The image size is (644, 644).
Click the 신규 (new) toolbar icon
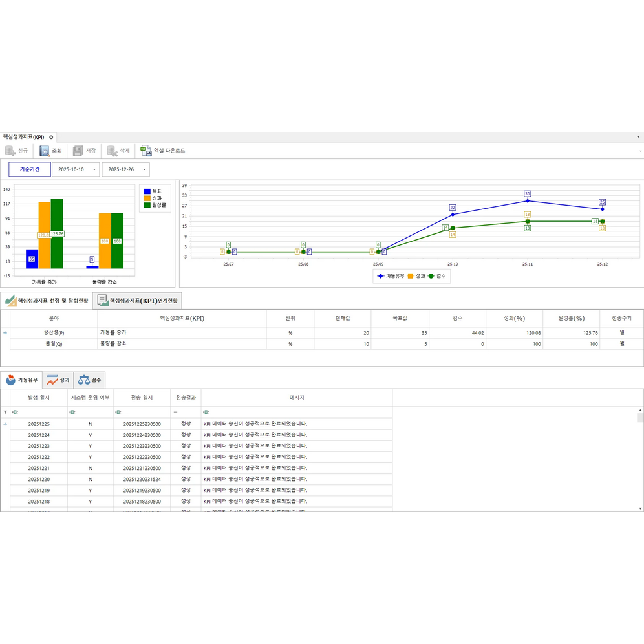10,151
